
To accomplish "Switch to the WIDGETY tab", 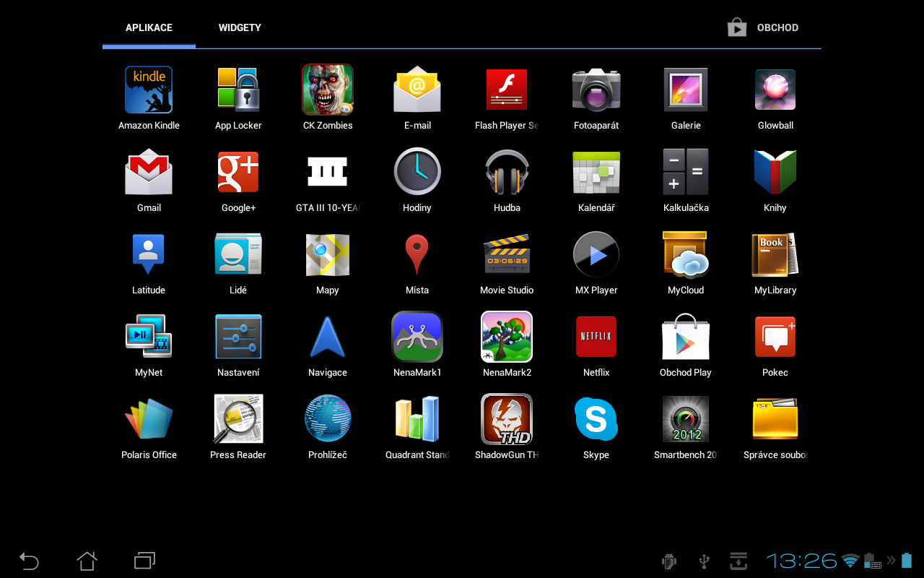I will click(x=240, y=27).
